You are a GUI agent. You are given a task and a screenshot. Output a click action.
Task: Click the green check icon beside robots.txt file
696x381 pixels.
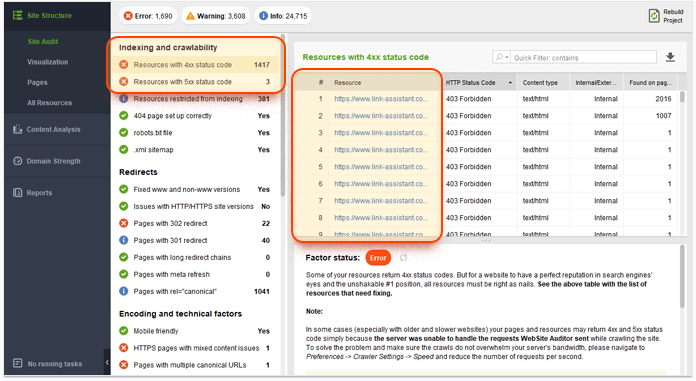click(124, 132)
